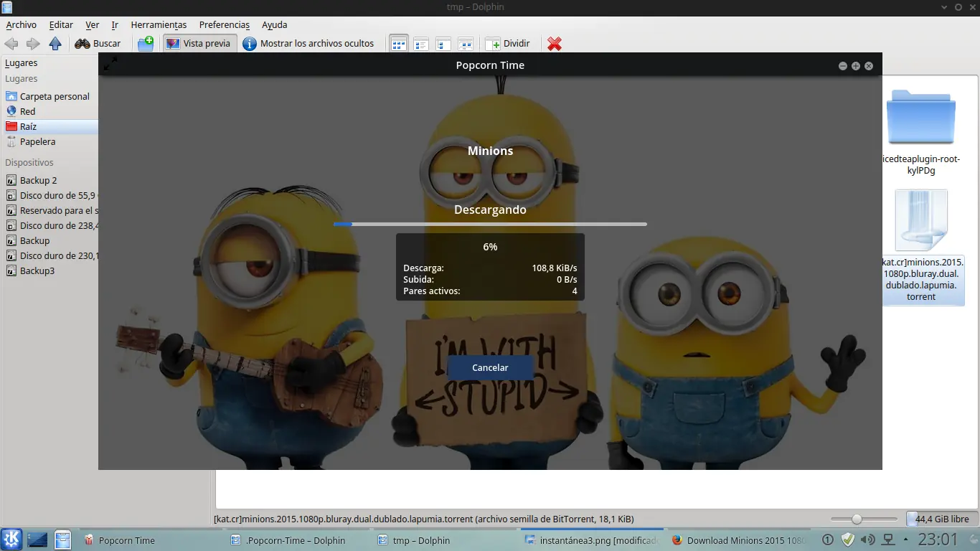The height and width of the screenshot is (551, 980).
Task: Maximize the Popcorn Time window
Action: [856, 66]
